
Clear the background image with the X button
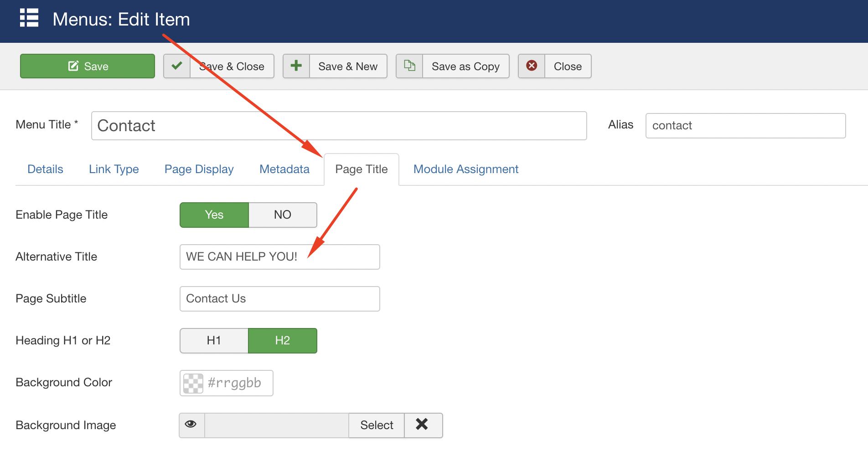(x=423, y=425)
